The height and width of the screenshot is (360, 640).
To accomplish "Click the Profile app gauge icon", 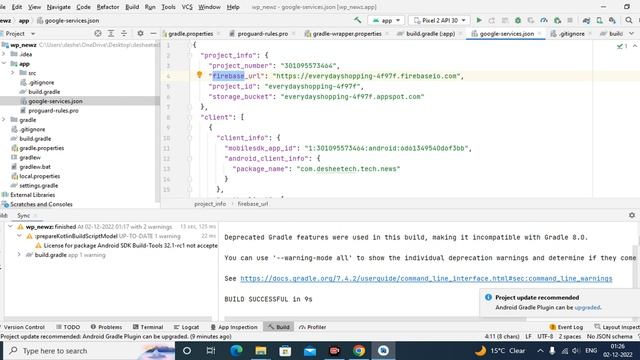I will click(x=544, y=20).
